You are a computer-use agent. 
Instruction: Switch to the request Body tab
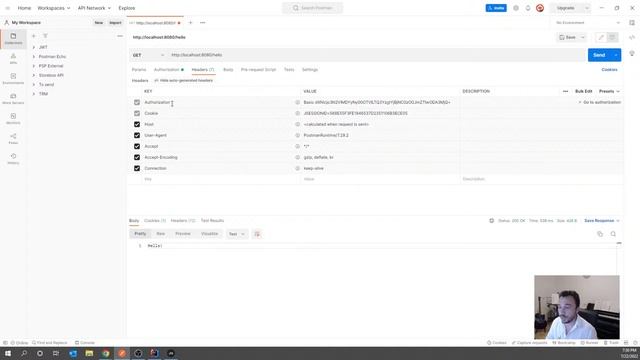228,70
